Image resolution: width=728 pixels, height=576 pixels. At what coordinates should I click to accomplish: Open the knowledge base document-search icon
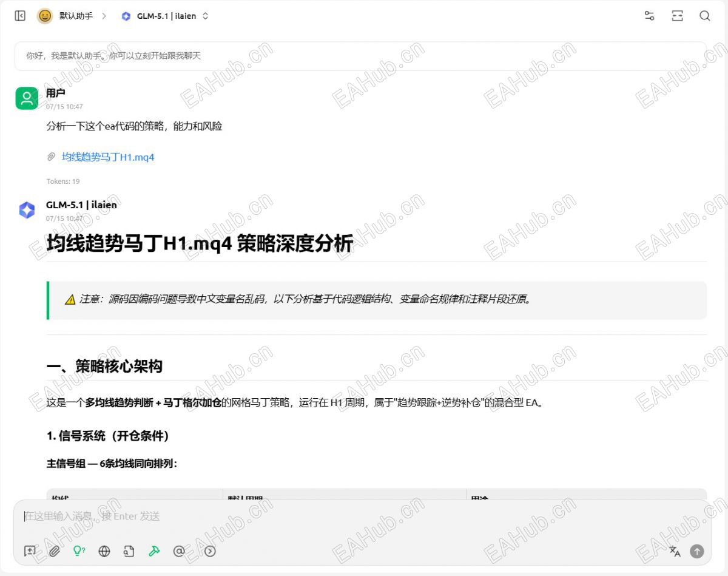pos(129,551)
